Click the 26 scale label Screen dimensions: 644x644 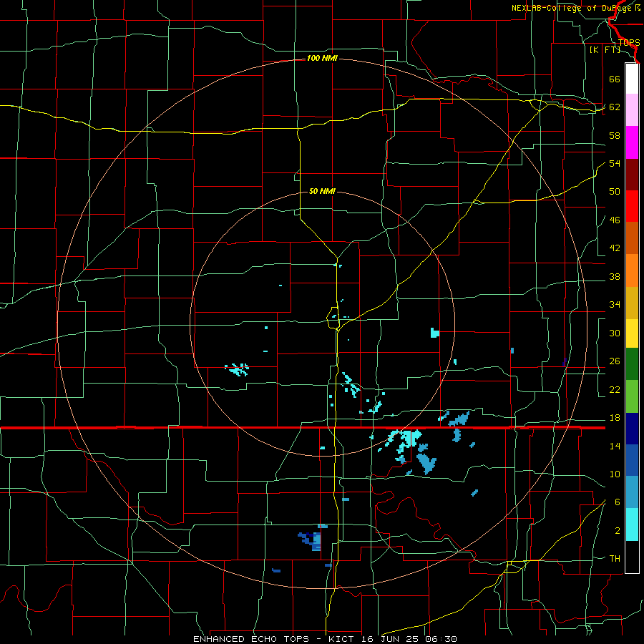tap(615, 361)
